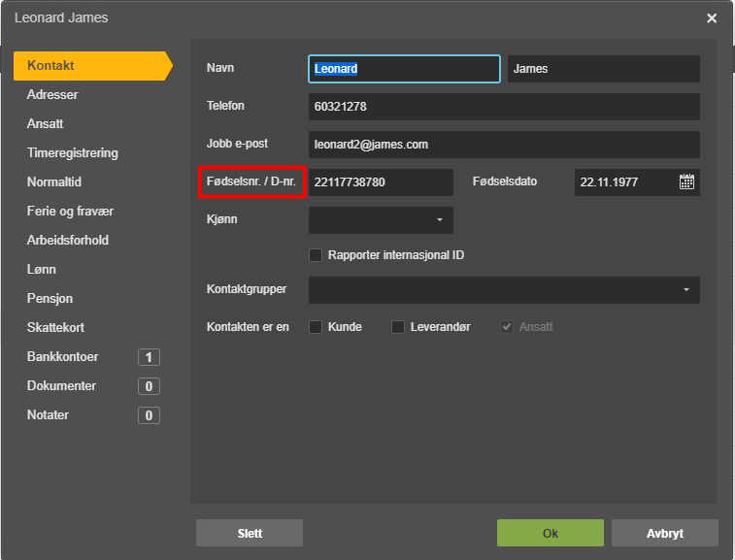Open the Fødselsdato calendar picker icon
The width and height of the screenshot is (735, 560).
[686, 181]
